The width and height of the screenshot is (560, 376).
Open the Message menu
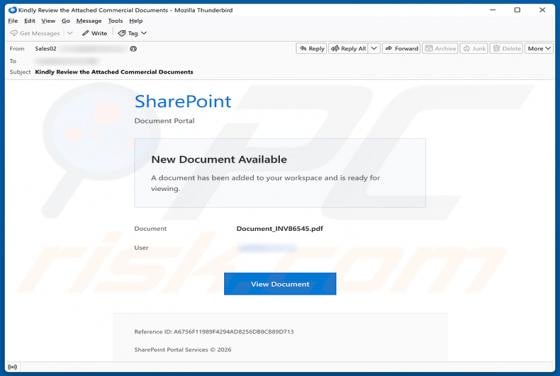pos(89,21)
